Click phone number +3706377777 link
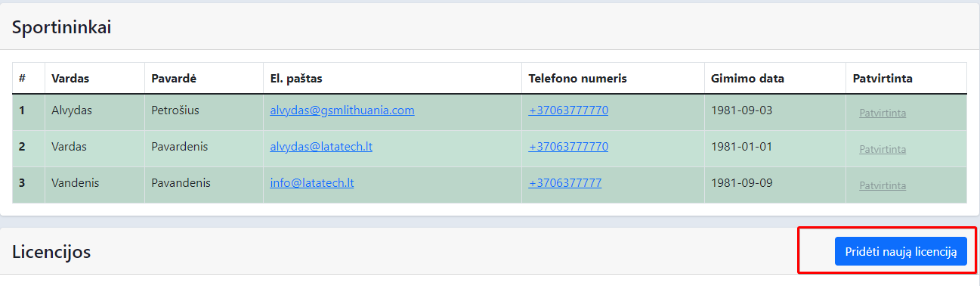 click(x=565, y=182)
